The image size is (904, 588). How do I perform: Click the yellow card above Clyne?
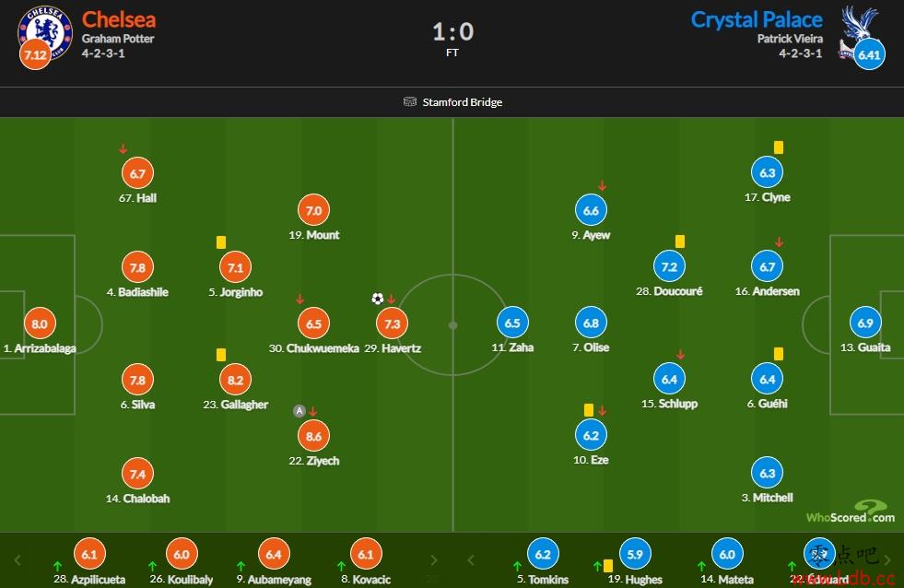pyautogui.click(x=779, y=147)
